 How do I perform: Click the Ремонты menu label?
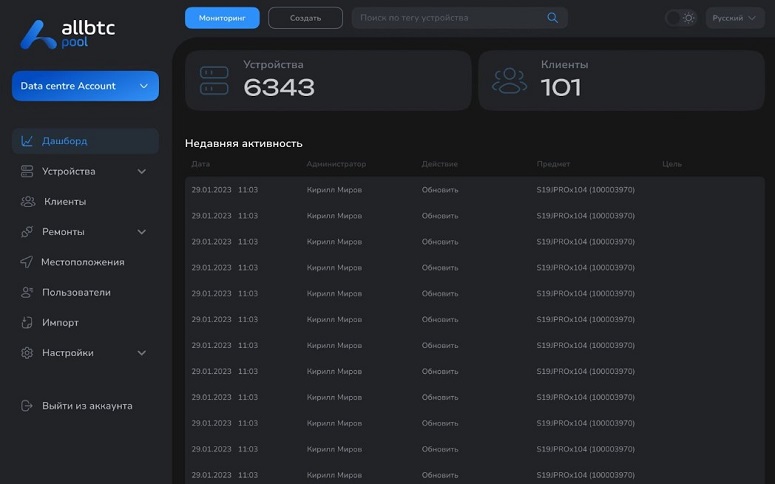coord(63,232)
